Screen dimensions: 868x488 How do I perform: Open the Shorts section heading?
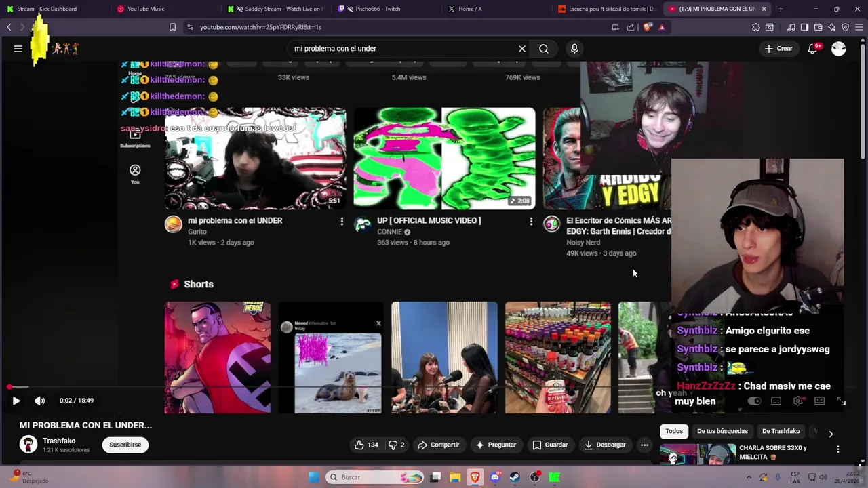click(x=192, y=284)
